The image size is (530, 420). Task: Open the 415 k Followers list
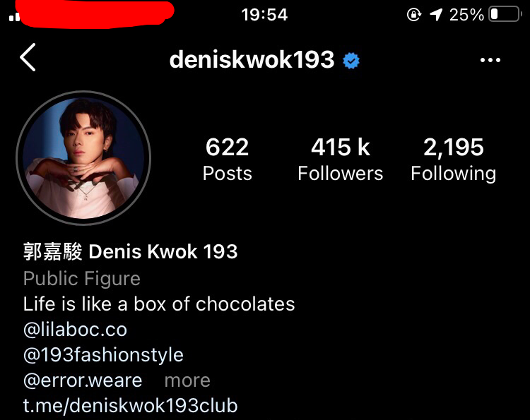click(340, 159)
